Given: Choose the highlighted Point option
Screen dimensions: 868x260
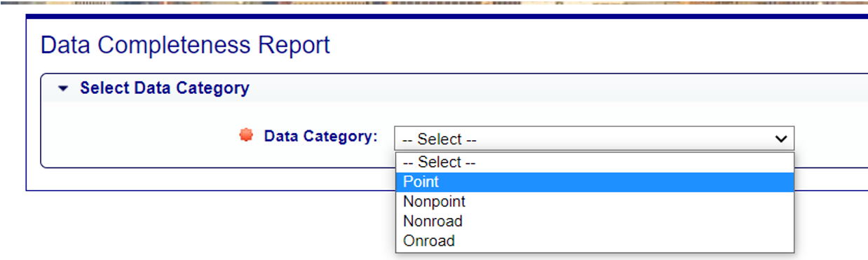Looking at the screenshot, I should click(595, 182).
